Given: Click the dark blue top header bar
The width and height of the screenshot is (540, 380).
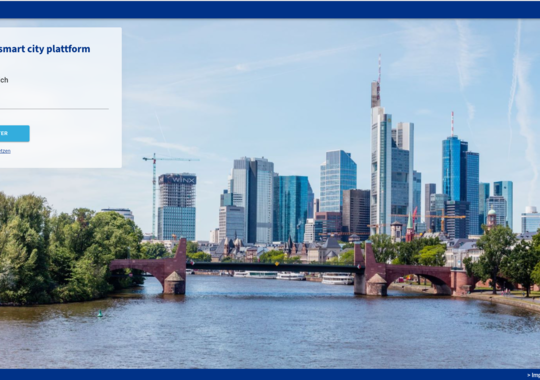Looking at the screenshot, I should [x=270, y=9].
